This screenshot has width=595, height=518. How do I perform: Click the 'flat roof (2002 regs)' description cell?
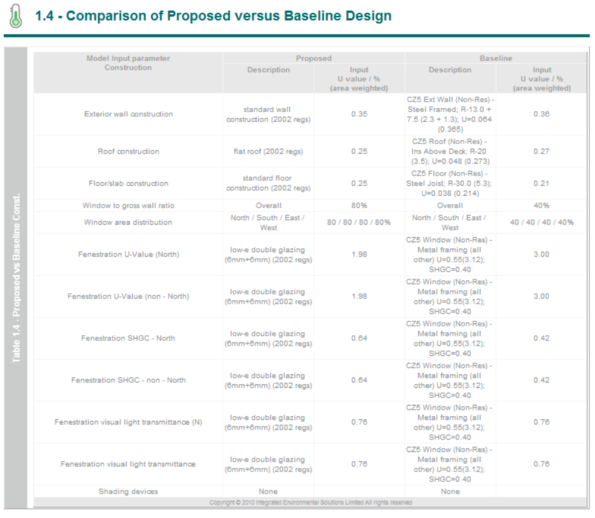click(x=268, y=151)
